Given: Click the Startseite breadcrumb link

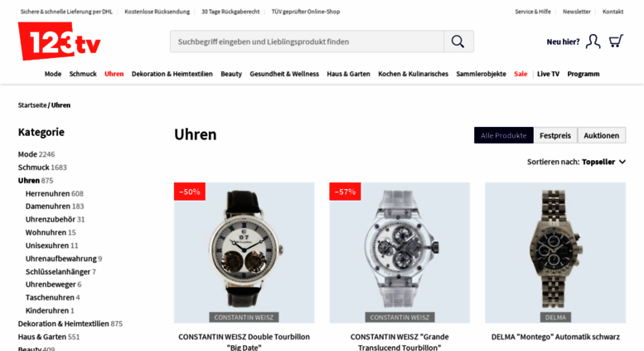Looking at the screenshot, I should tap(32, 105).
